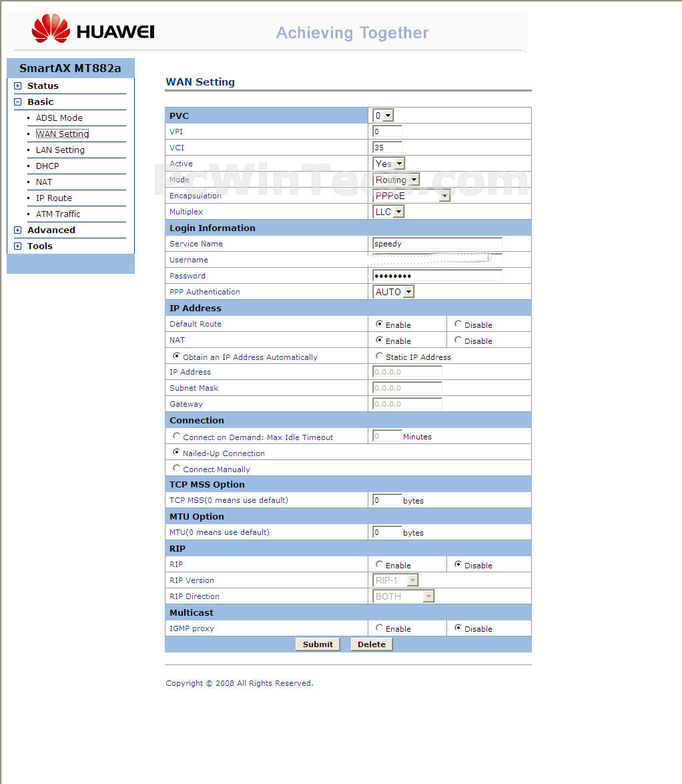Click the Username field
Screen dimensions: 682x784
(437, 260)
